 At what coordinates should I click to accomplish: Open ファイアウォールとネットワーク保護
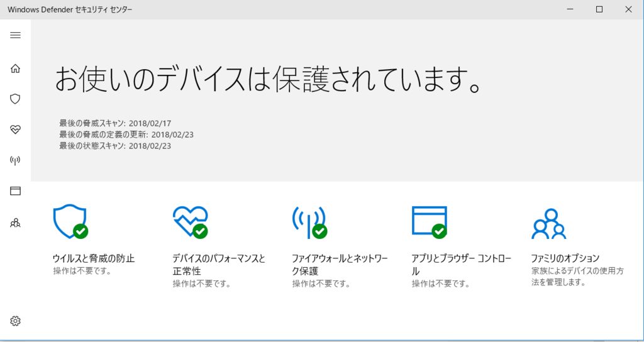(340, 265)
